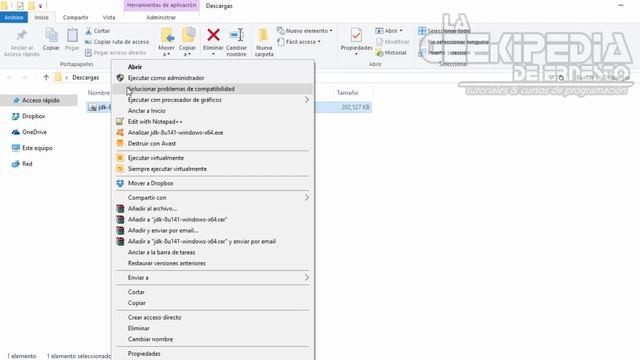Viewport: 640px width, 360px height.
Task: Click the Nombre column header
Action: (98, 93)
